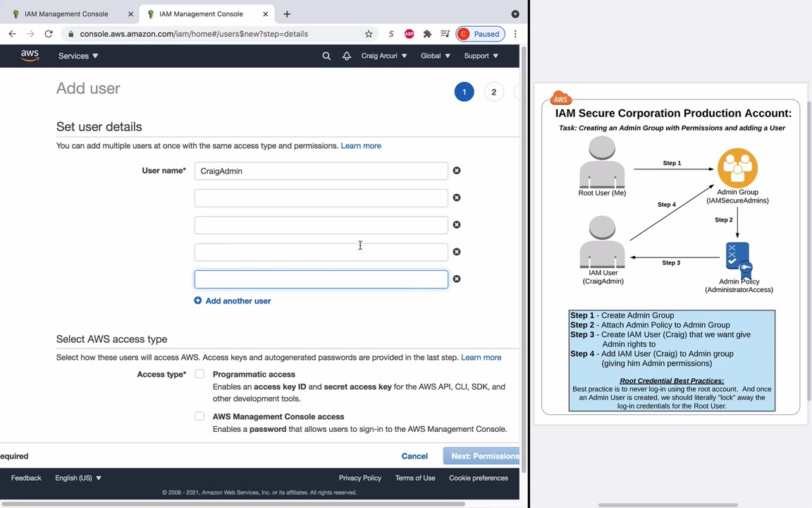Screen dimensions: 812x508
Task: Open the Terms of Use footer link
Action: 415,478
